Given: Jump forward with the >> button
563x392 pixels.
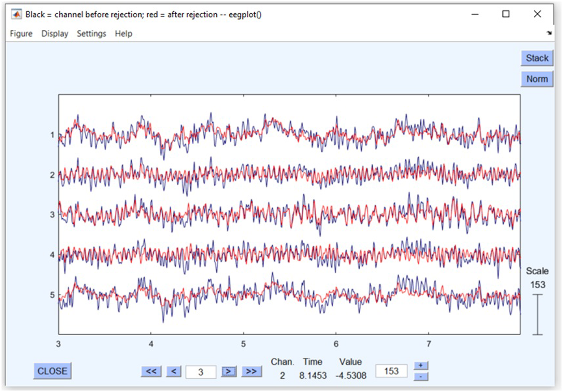Looking at the screenshot, I should coord(251,371).
